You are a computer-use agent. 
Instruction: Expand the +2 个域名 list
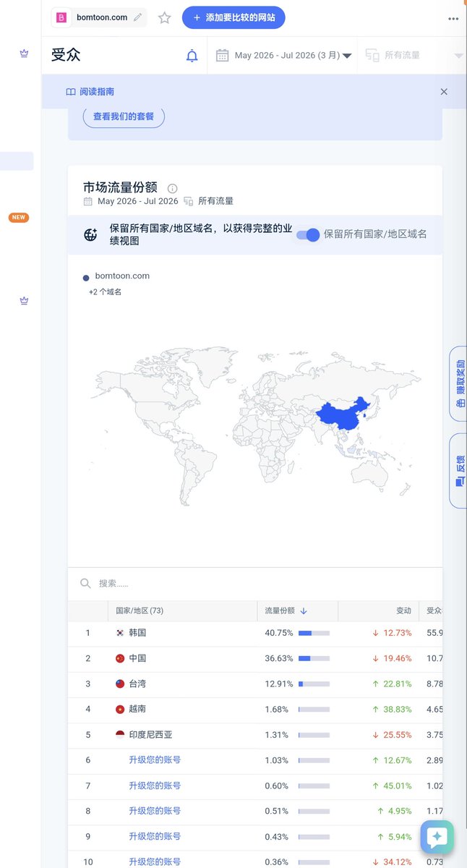pyautogui.click(x=105, y=292)
